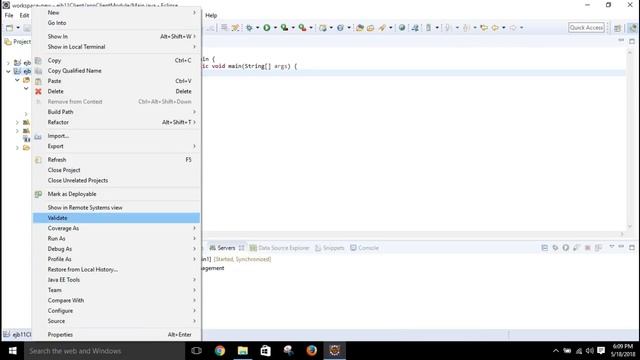Click the Task View taskbar icon
640x360 pixels.
[x=196, y=351]
